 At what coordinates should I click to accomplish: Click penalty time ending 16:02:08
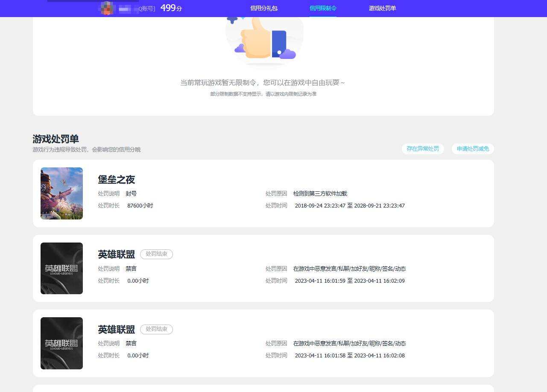point(350,355)
